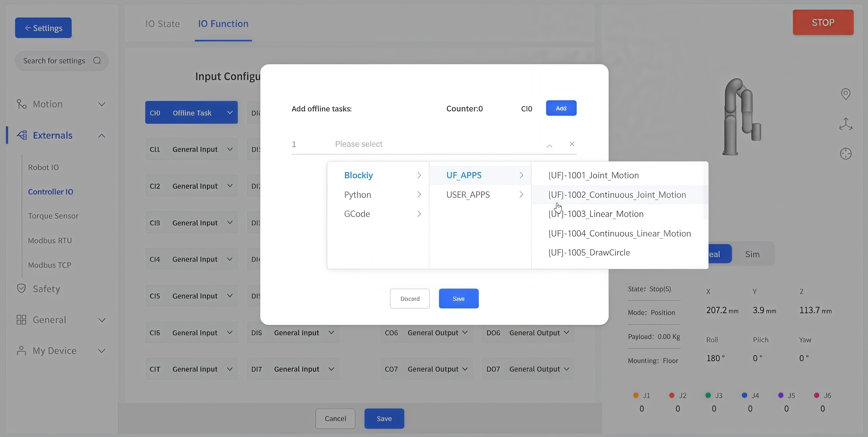Expand the General section chevron
The height and width of the screenshot is (437, 868).
101,320
